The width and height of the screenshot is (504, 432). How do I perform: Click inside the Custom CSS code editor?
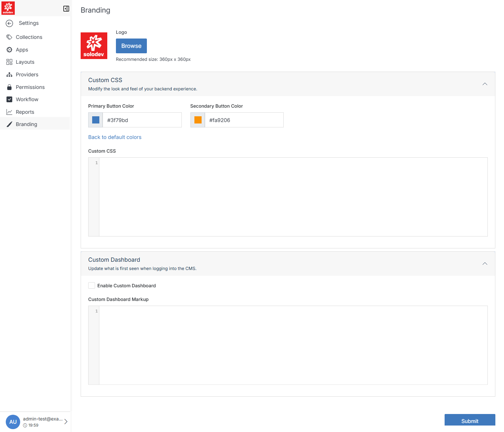click(293, 197)
